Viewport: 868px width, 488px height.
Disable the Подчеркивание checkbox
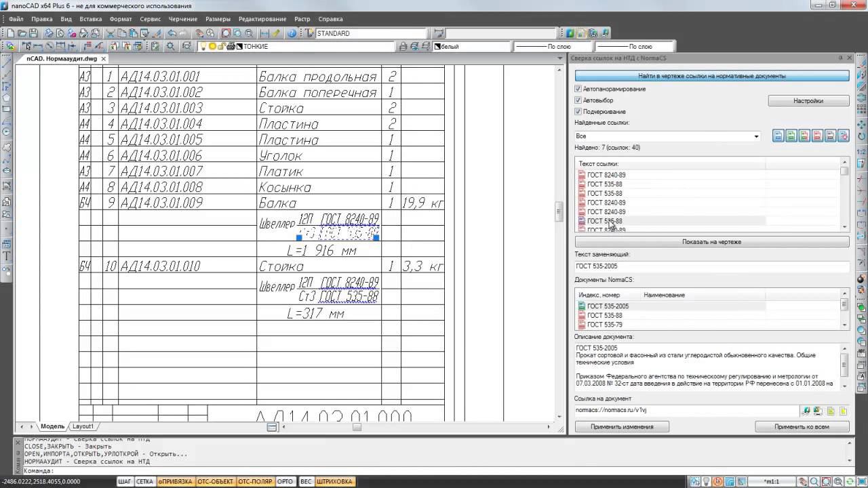tap(578, 111)
